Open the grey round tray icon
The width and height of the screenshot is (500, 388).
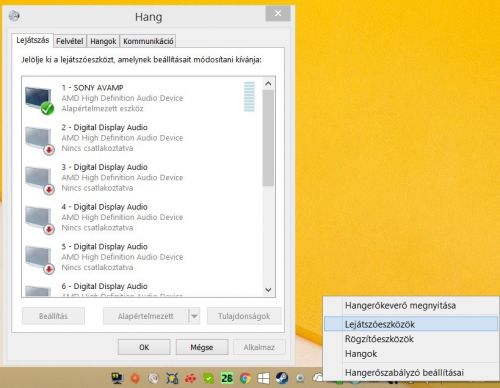[x=153, y=378]
